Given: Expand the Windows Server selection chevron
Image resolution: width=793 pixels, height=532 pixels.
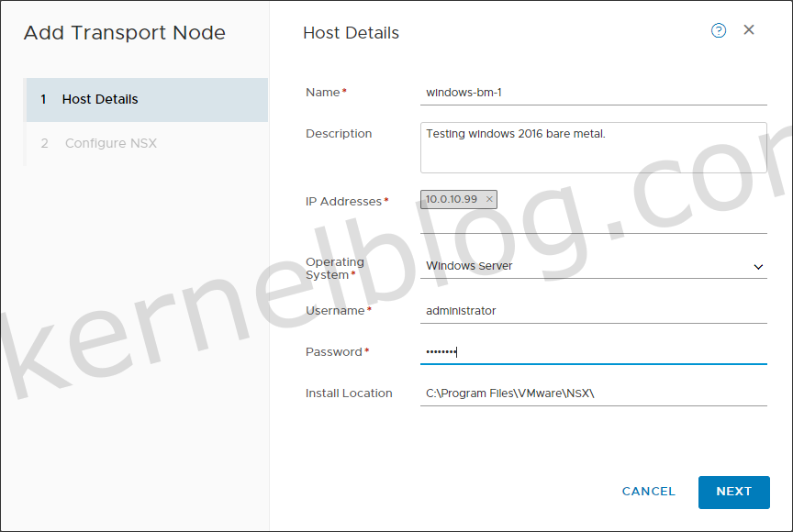Looking at the screenshot, I should 758,265.
